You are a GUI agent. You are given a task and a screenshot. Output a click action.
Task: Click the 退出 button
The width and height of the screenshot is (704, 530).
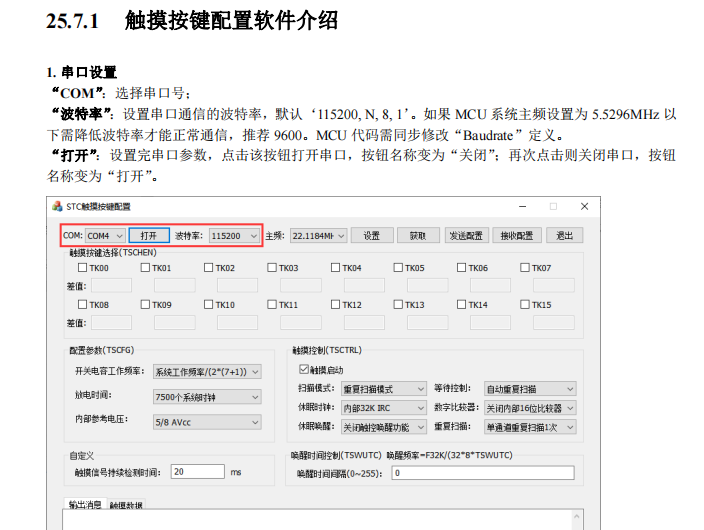565,236
